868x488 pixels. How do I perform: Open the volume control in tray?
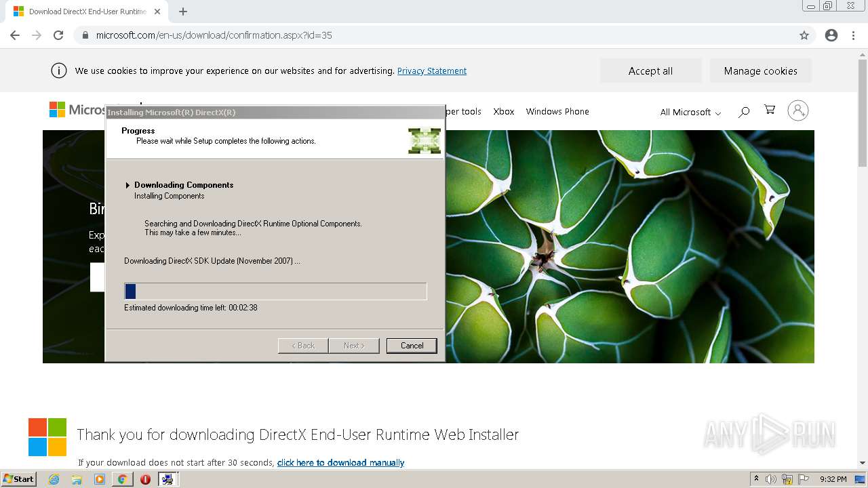pos(771,479)
